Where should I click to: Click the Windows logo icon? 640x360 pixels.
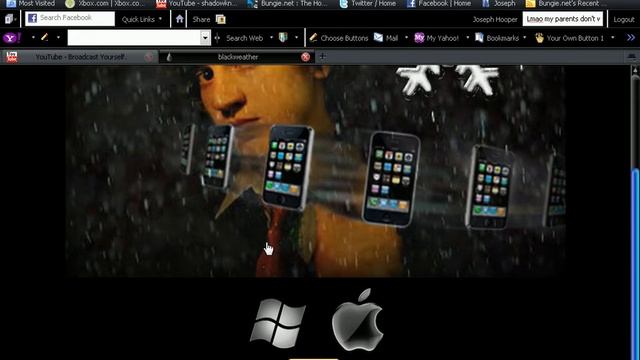click(278, 323)
